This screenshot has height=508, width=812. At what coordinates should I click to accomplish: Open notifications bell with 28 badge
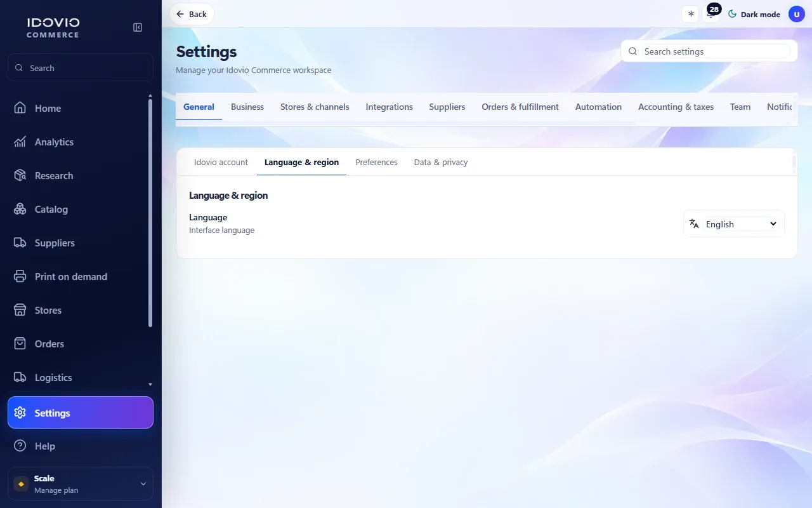click(x=711, y=13)
